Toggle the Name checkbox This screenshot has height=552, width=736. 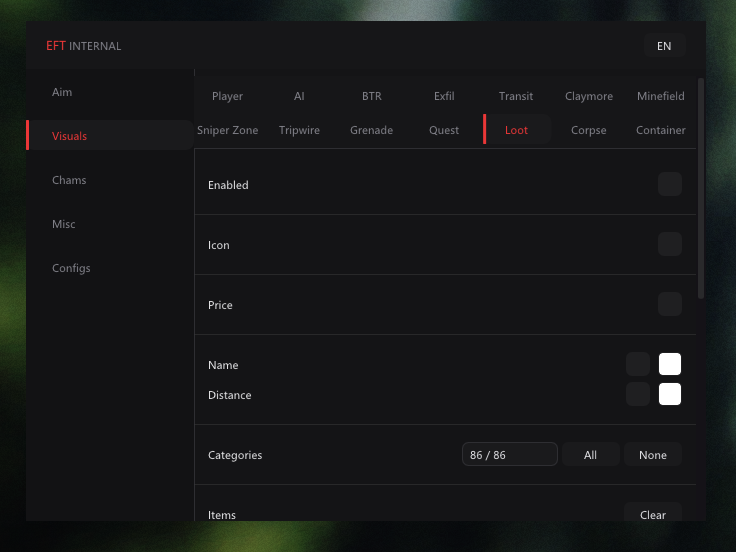point(638,364)
